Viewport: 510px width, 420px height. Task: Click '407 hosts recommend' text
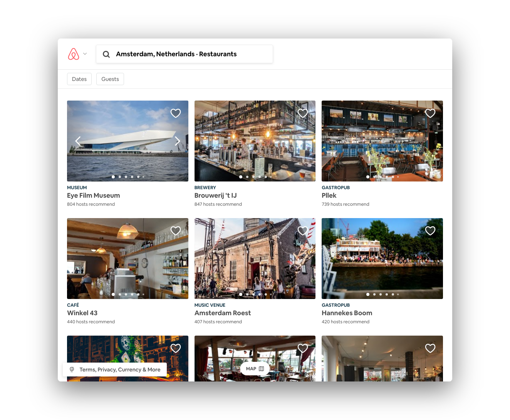(x=218, y=322)
